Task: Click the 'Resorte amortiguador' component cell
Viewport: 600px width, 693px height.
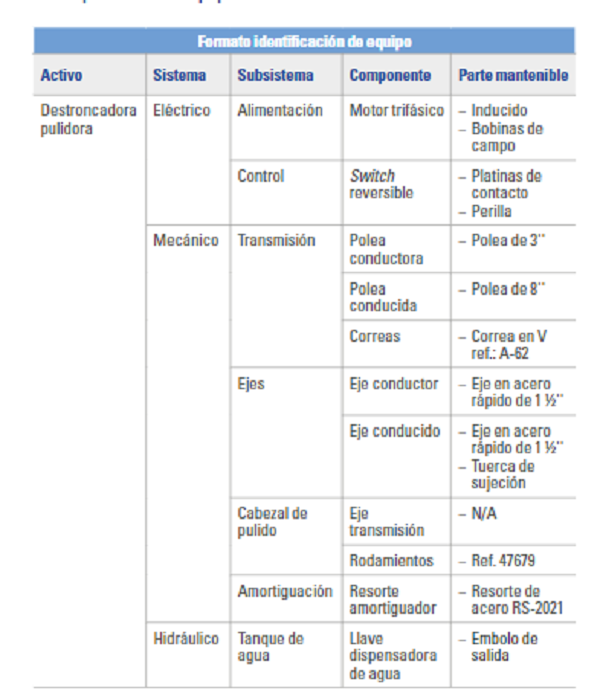Action: tap(393, 600)
